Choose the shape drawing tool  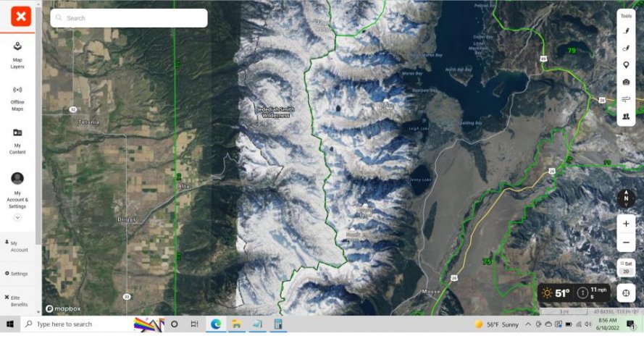(x=626, y=48)
